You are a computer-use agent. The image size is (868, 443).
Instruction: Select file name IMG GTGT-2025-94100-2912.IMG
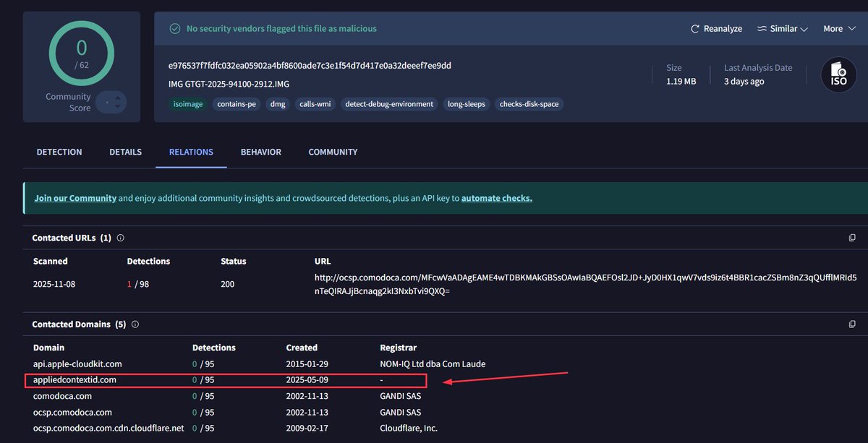[229, 85]
